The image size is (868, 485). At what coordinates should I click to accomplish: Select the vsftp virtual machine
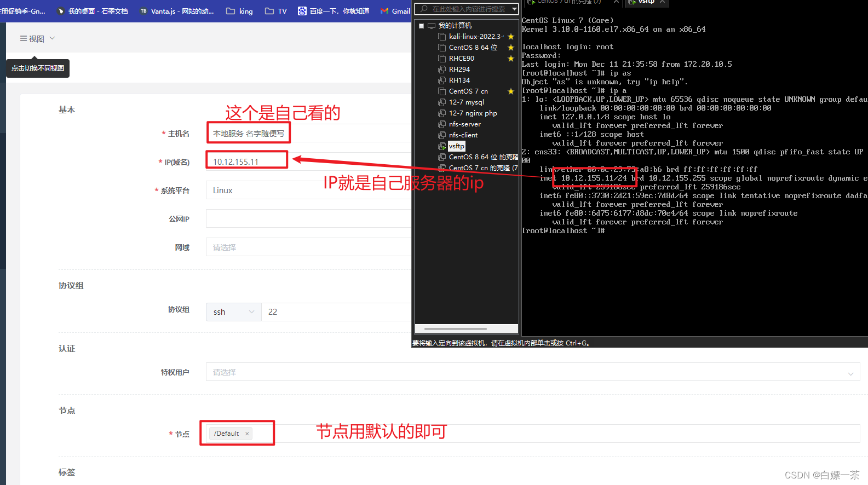pos(457,146)
